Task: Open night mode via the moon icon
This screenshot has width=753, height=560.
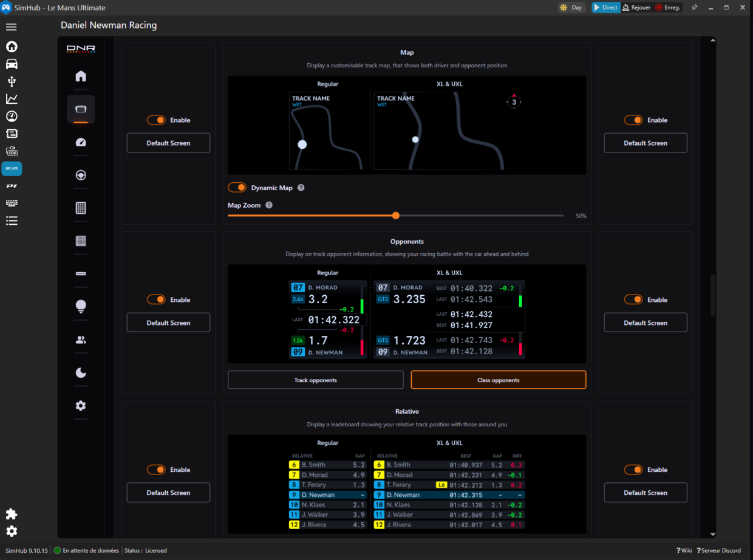Action: tap(80, 372)
